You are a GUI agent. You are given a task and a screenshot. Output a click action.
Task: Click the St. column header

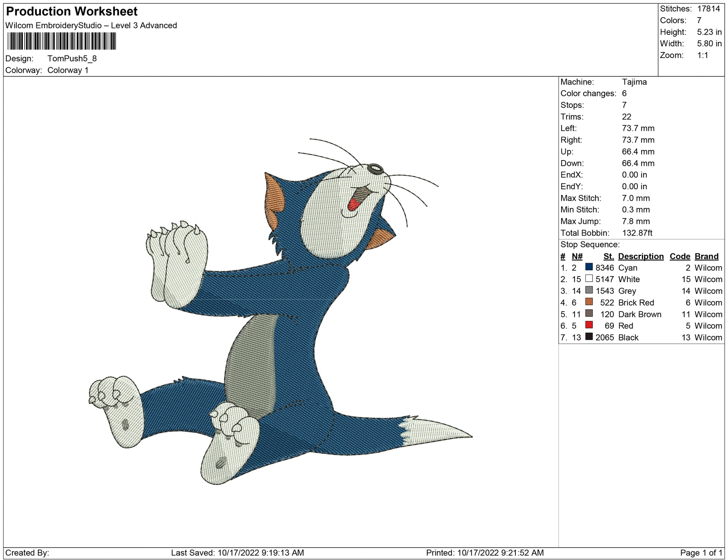click(608, 256)
